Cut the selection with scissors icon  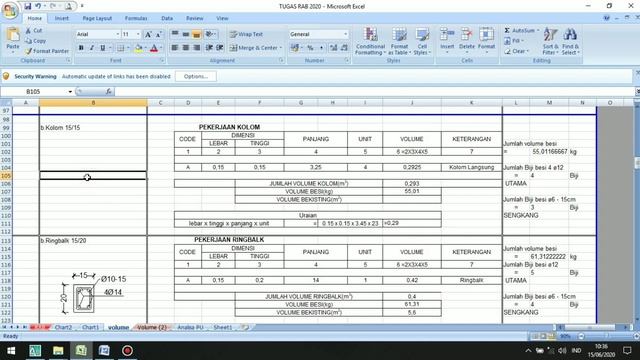click(x=33, y=31)
